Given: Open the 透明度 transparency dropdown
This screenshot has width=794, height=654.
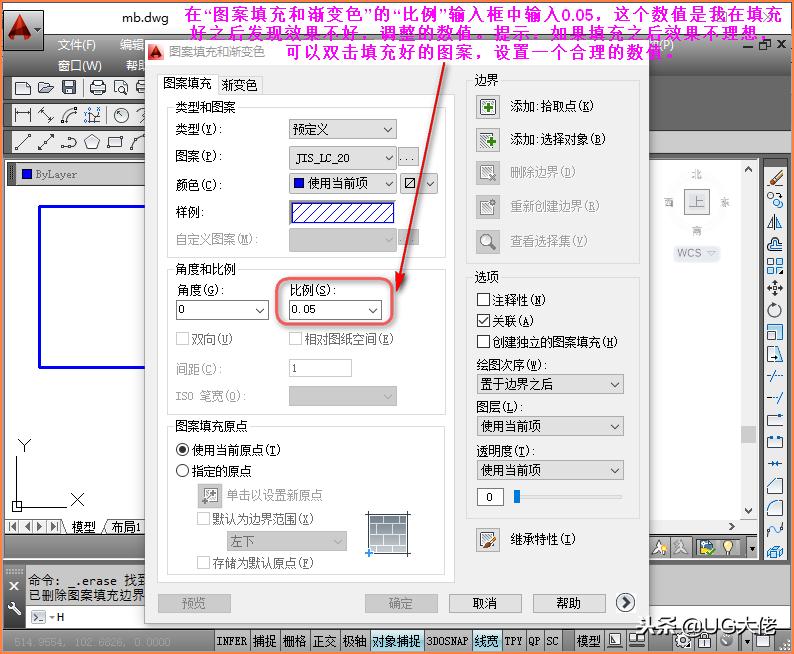Looking at the screenshot, I should (x=550, y=470).
